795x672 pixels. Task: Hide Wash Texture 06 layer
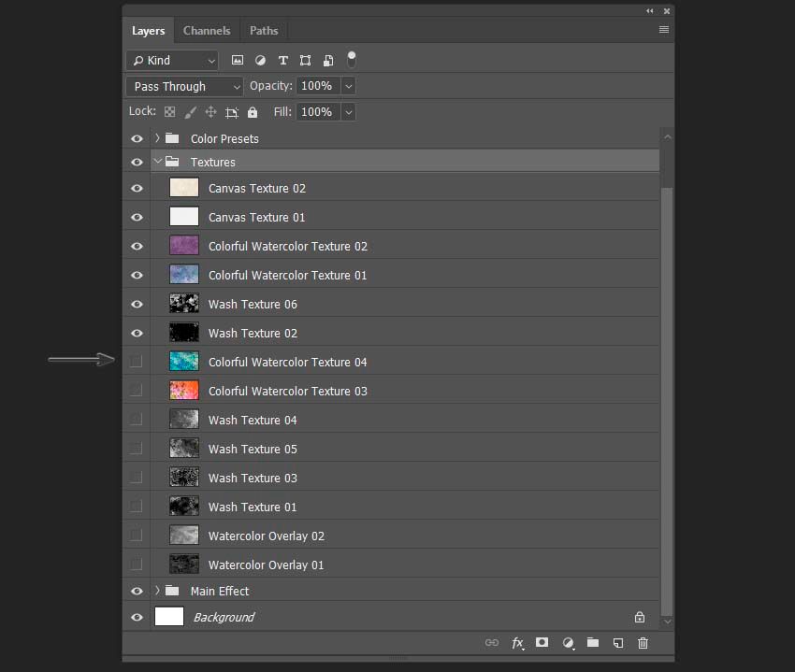(137, 304)
